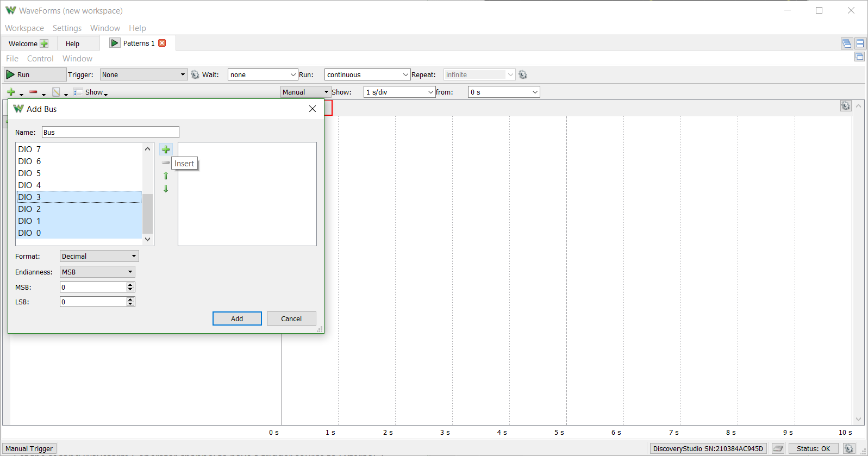The image size is (868, 456).
Task: Click the cascade windows icon at top right
Action: point(846,43)
